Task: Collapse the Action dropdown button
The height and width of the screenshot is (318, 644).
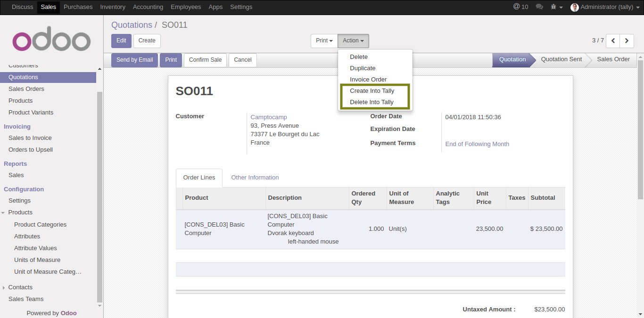Action: point(353,41)
